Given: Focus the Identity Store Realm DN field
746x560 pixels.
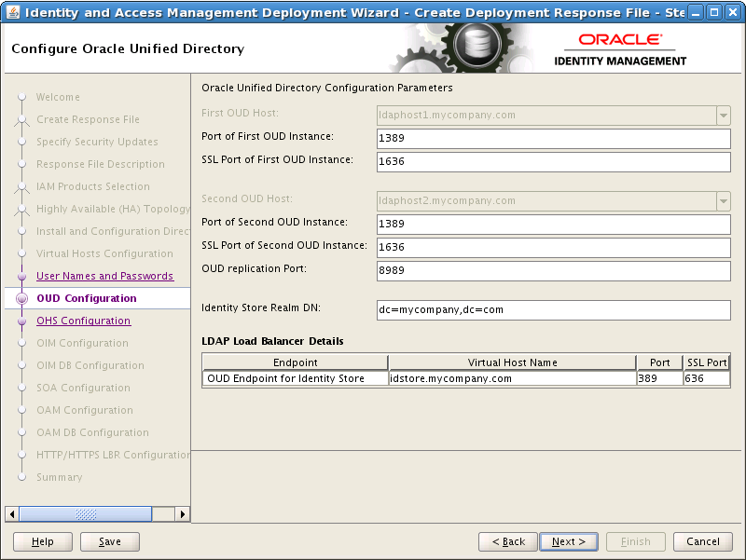Looking at the screenshot, I should tap(553, 310).
